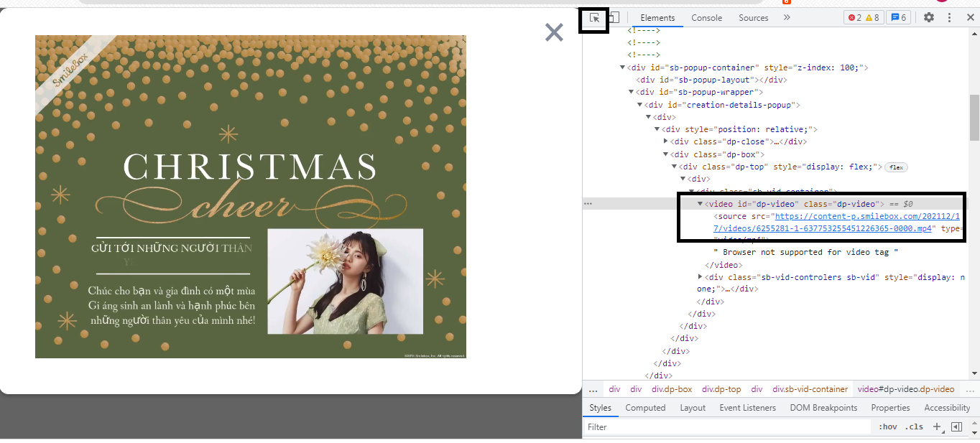Toggle the device toolbar icon
This screenshot has height=443, width=980.
(614, 18)
